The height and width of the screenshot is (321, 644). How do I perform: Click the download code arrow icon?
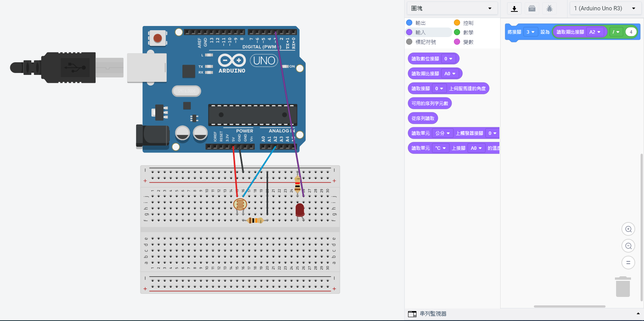pos(514,8)
